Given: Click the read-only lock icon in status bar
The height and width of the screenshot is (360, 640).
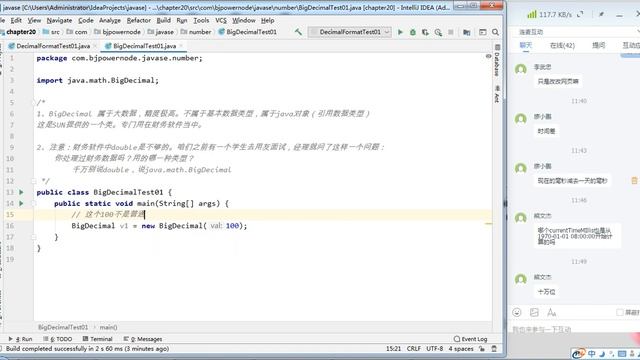Looking at the screenshot, I should [482, 349].
